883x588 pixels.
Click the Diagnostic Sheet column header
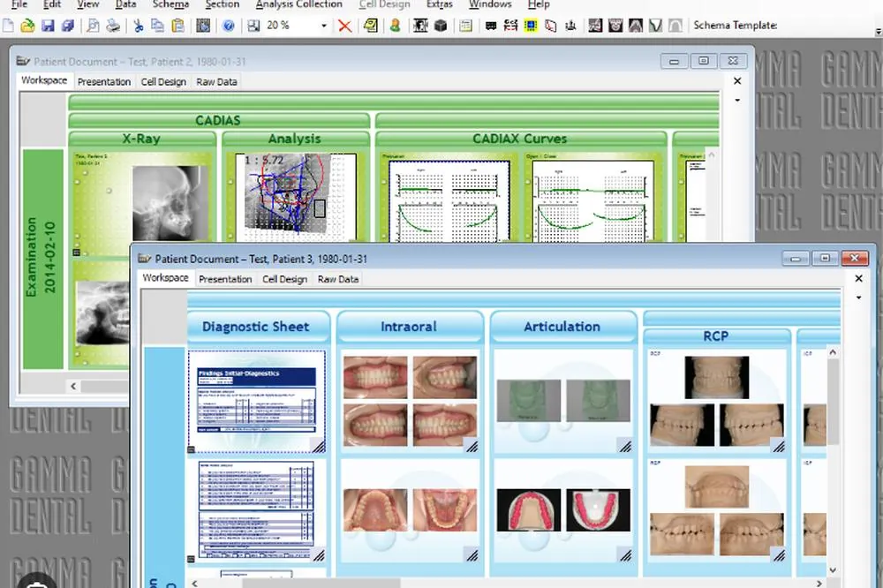coord(256,327)
